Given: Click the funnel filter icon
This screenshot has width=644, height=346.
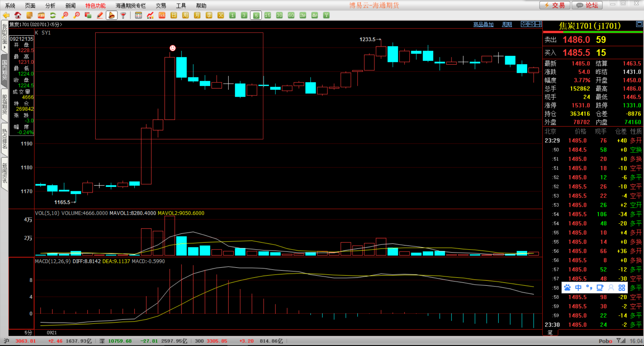Looking at the screenshot, I should click(x=123, y=15).
